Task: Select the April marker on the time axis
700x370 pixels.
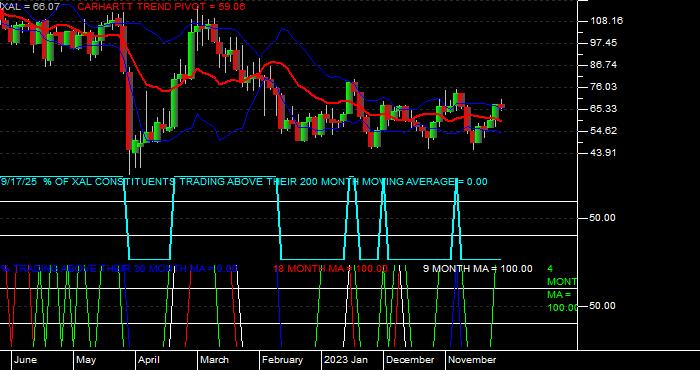Action: (149, 360)
